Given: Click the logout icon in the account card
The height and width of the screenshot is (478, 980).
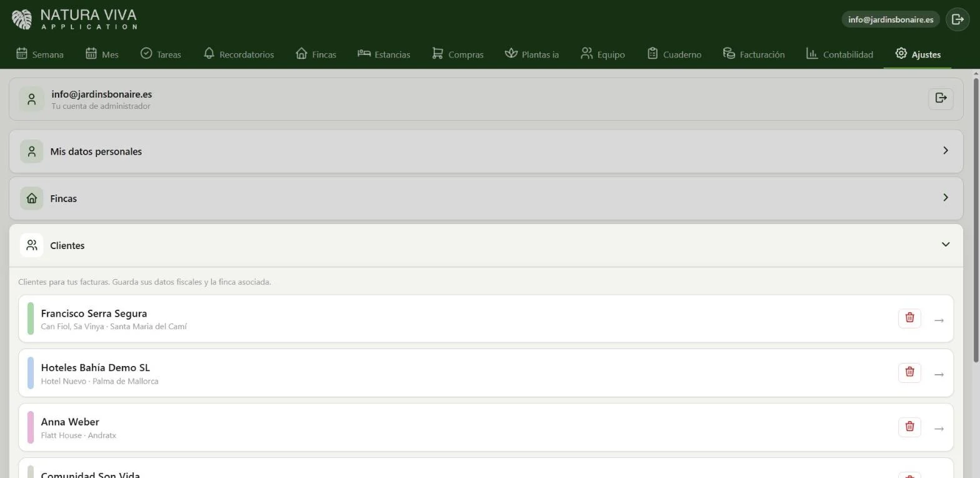Looking at the screenshot, I should click(941, 98).
